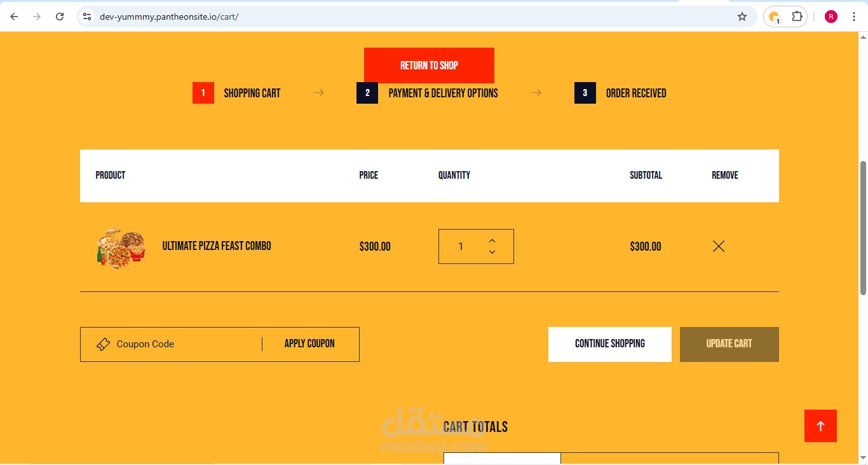Screen dimensions: 868x465
Task: Click the Price column header
Action: point(369,175)
